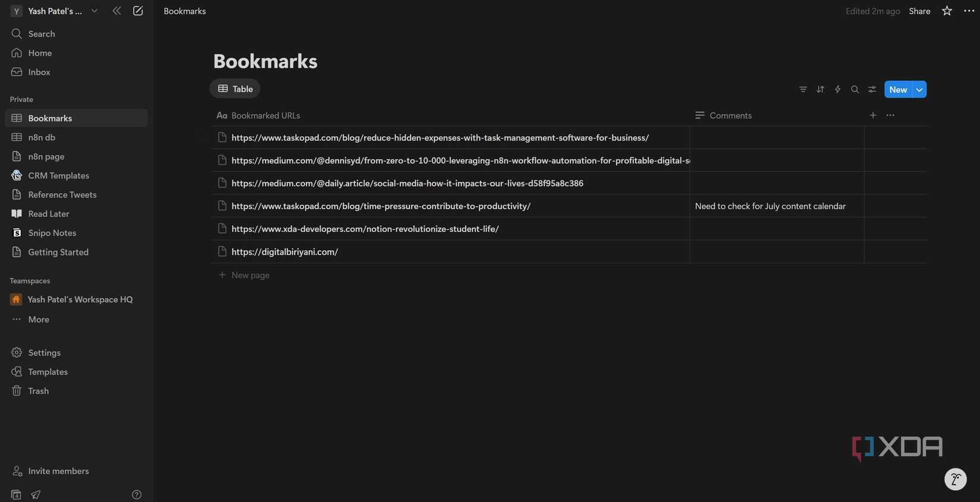Image resolution: width=980 pixels, height=502 pixels.
Task: Open the Filter options for the table
Action: coord(802,89)
